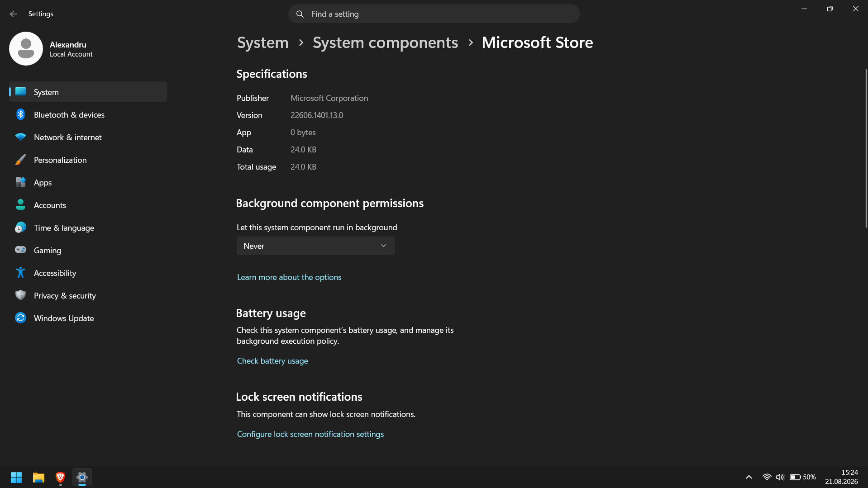Select Personalization in the sidebar
The height and width of the screenshot is (488, 868).
pos(88,160)
